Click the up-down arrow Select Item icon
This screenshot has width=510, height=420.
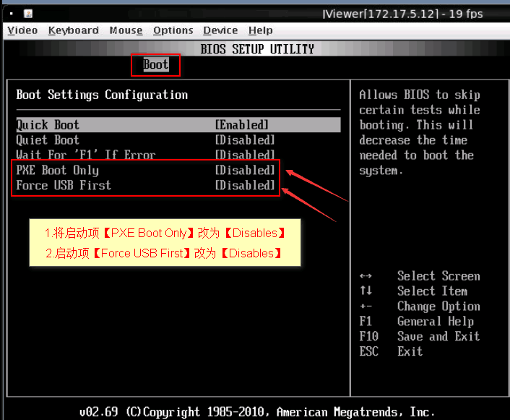366,291
